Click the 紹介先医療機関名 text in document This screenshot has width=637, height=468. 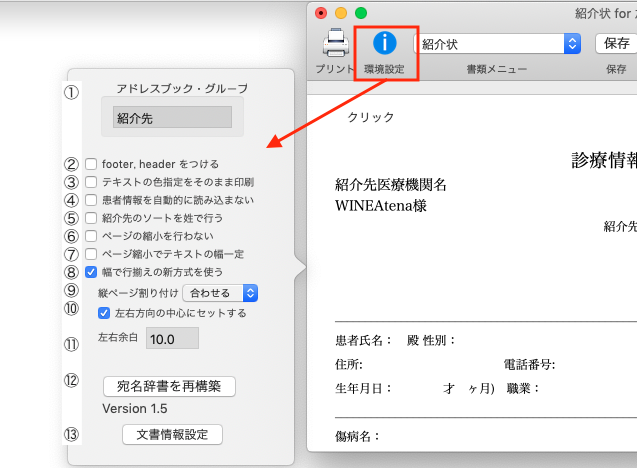click(391, 185)
